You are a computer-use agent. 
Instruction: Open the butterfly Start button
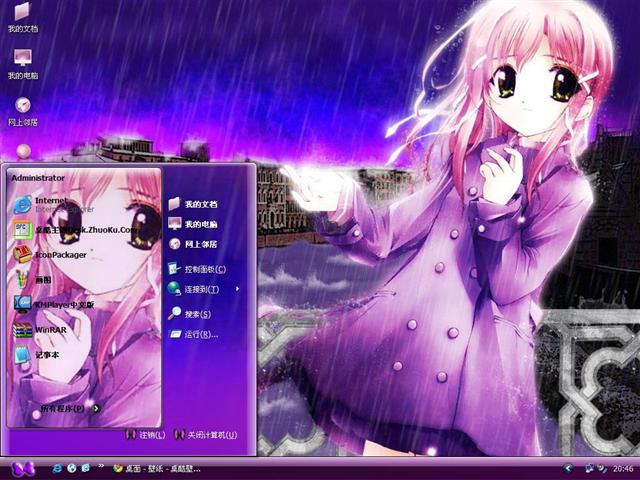(x=23, y=469)
